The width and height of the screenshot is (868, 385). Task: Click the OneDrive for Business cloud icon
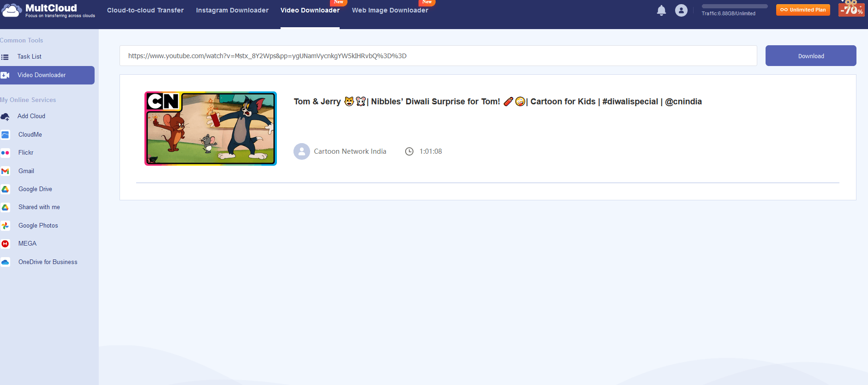pos(5,262)
